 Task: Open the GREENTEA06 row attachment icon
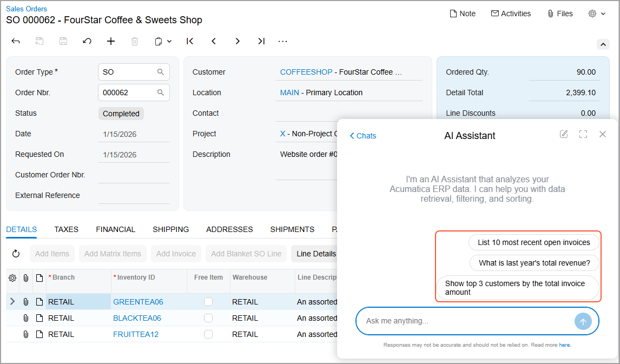click(26, 302)
